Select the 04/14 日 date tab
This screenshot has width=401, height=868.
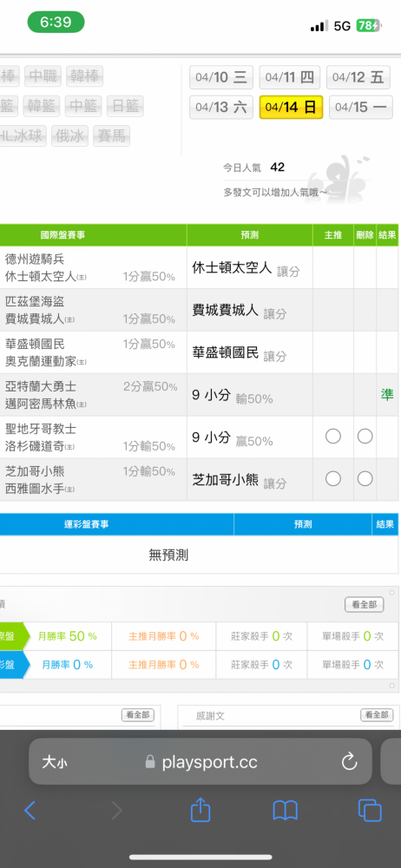pyautogui.click(x=291, y=107)
